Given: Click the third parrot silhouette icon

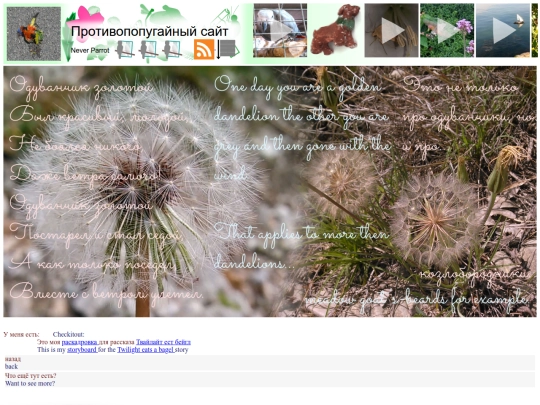Looking at the screenshot, I should [x=172, y=50].
